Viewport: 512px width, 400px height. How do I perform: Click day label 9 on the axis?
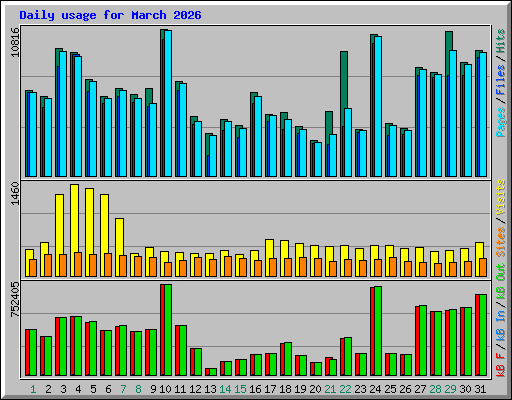(x=153, y=389)
